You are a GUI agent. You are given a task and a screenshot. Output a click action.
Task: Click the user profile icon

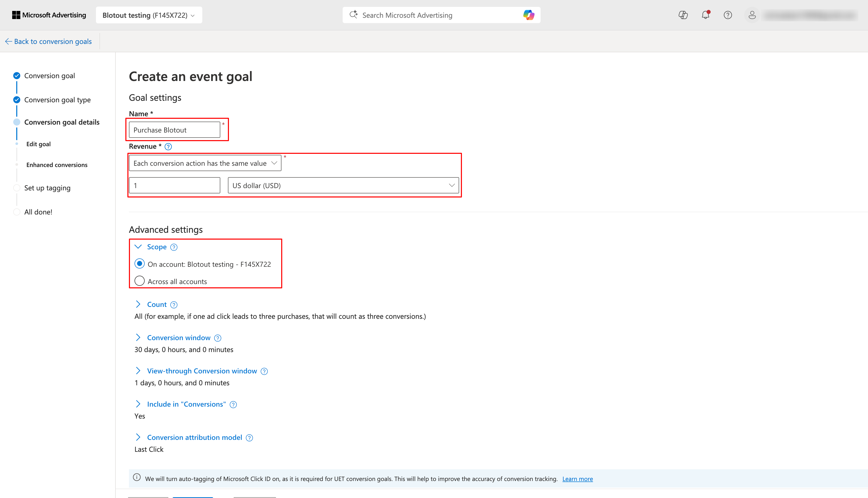click(x=752, y=15)
